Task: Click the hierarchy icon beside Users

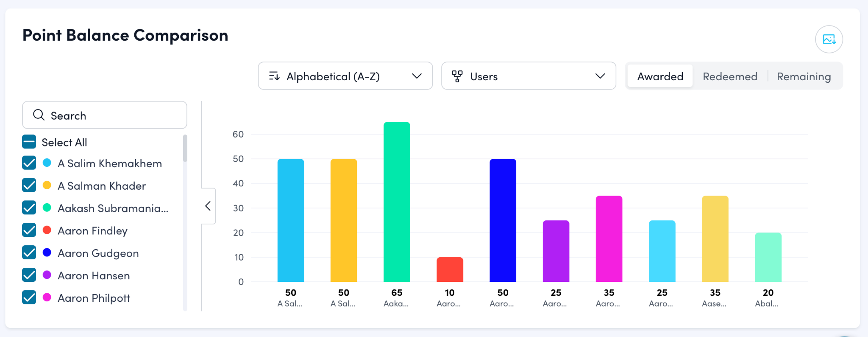Action: (x=457, y=76)
